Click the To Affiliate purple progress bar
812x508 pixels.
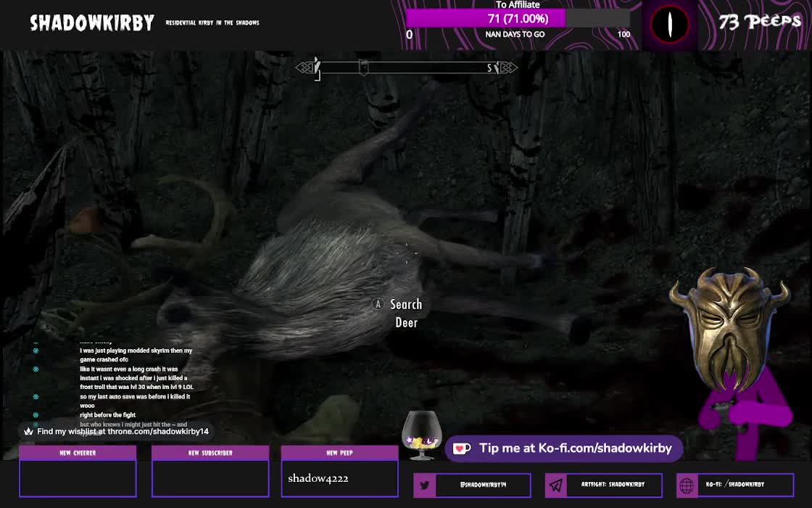point(518,19)
